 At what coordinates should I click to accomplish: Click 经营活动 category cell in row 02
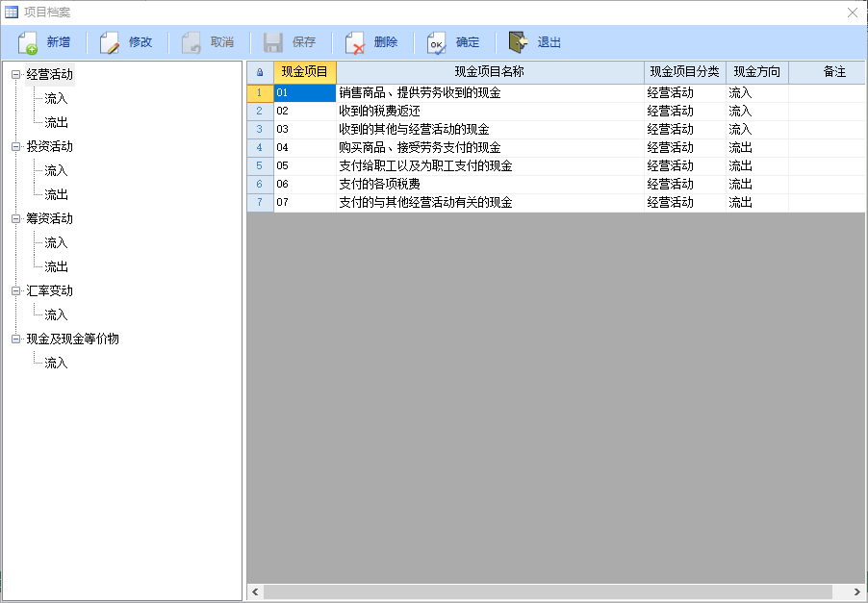click(685, 112)
